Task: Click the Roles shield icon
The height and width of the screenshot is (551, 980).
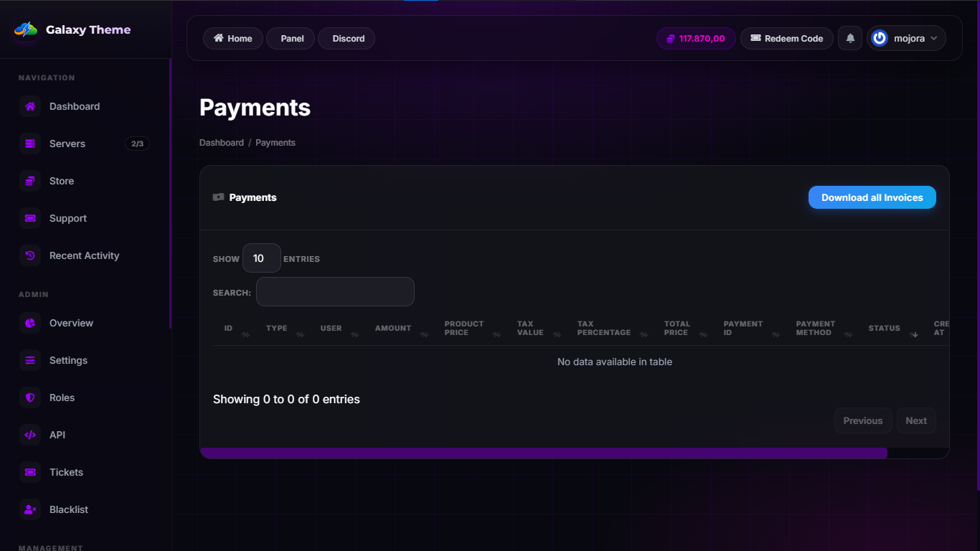Action: click(x=30, y=397)
